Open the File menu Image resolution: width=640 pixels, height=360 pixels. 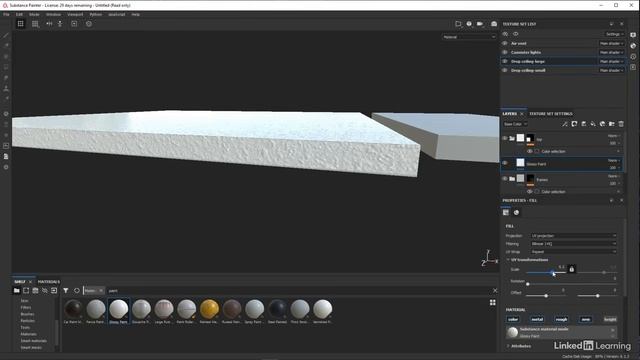click(7, 14)
